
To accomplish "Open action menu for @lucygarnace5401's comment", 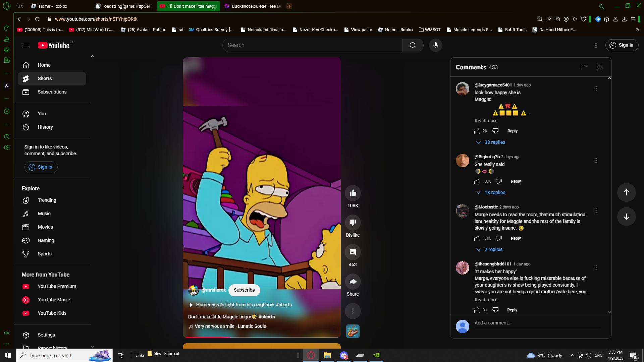I will tap(596, 89).
